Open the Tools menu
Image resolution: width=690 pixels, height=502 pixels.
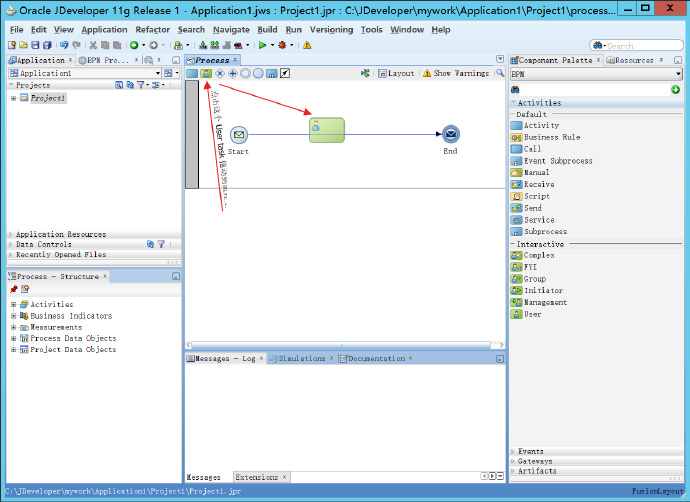point(372,29)
